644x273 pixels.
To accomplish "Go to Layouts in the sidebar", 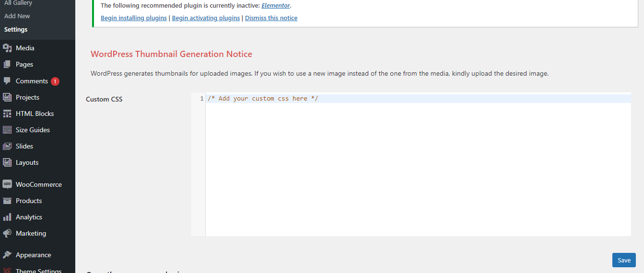I will (x=27, y=162).
